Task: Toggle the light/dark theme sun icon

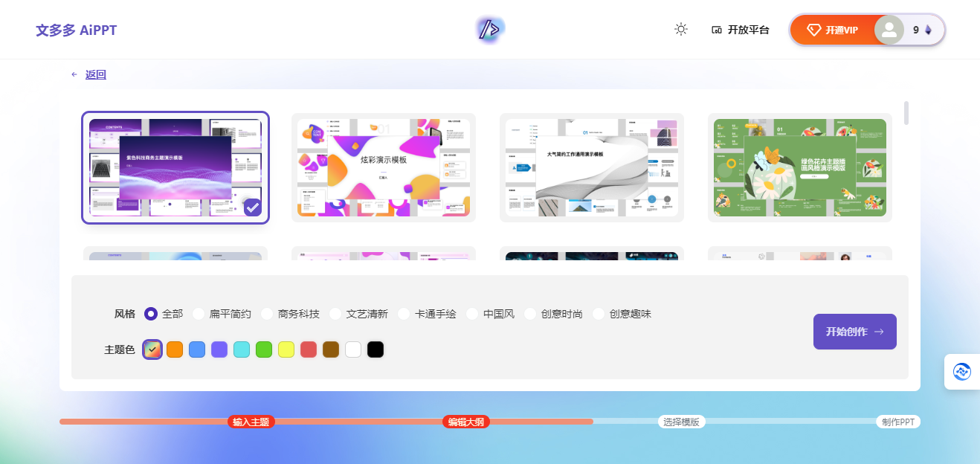Action: pyautogui.click(x=681, y=30)
